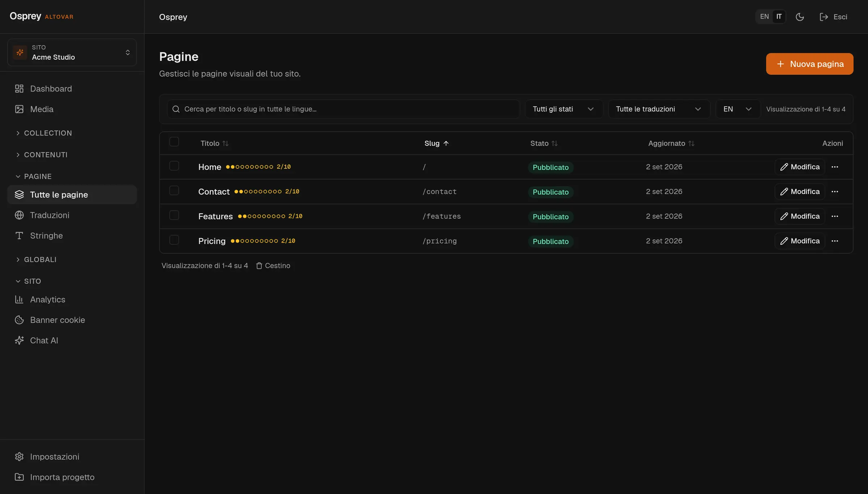
Task: Expand the CONTENUTI section
Action: (41, 155)
